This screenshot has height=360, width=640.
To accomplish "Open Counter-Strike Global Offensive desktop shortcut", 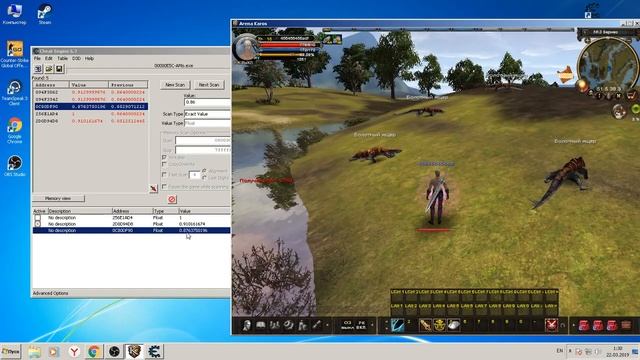I will (15, 54).
